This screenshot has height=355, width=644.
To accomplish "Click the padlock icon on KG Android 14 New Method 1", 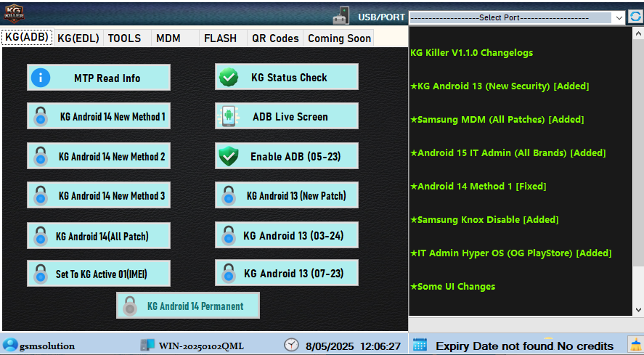I will [x=41, y=117].
